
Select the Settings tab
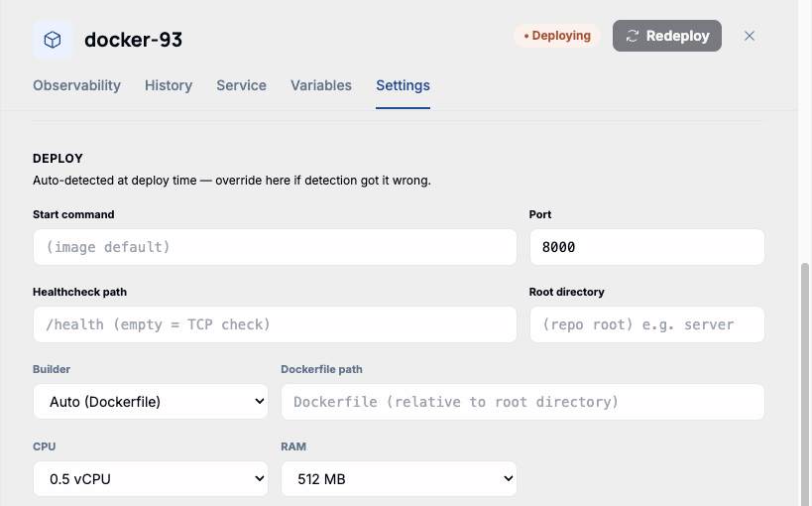pos(403,85)
